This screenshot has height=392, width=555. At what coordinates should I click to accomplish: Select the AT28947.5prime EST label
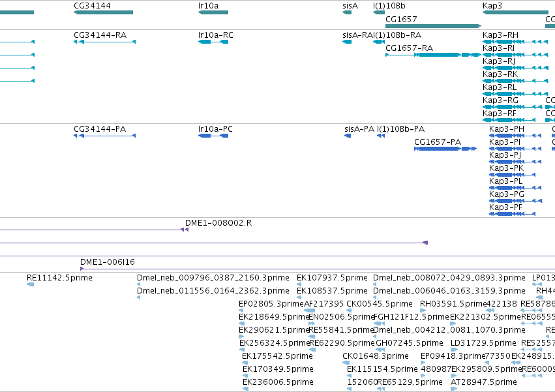(x=483, y=382)
